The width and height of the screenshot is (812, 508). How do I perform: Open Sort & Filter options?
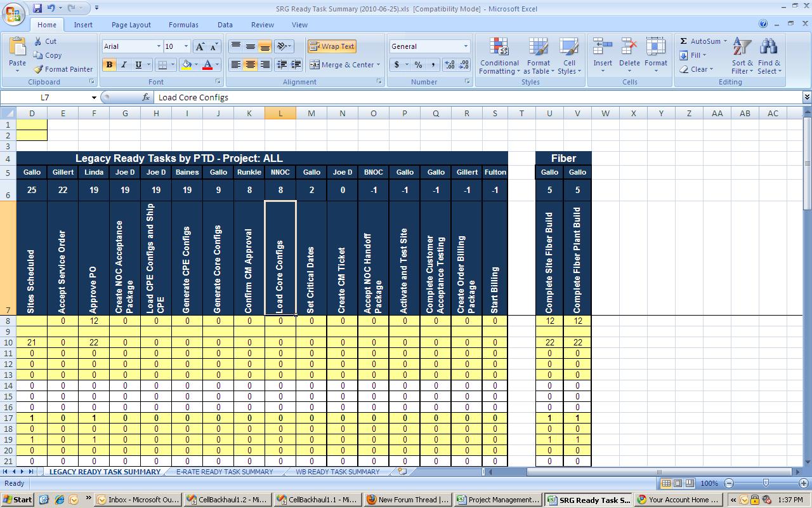click(x=742, y=56)
